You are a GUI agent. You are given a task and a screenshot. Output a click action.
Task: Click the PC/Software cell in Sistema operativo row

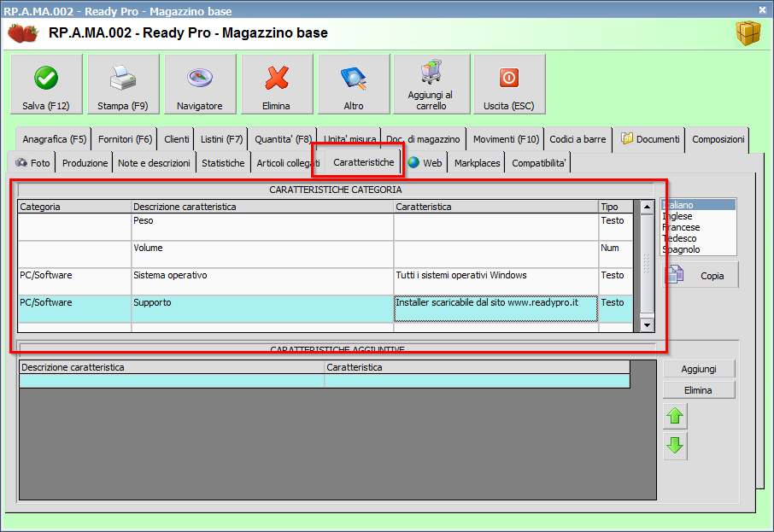74,282
